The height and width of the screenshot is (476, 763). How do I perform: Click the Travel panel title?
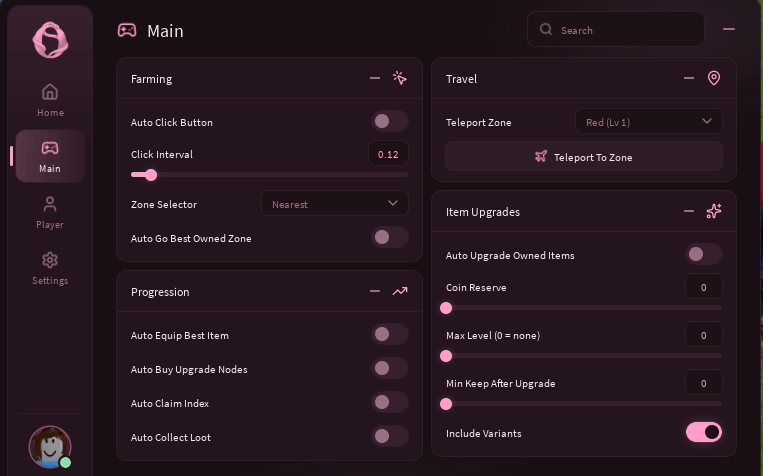[x=461, y=79]
